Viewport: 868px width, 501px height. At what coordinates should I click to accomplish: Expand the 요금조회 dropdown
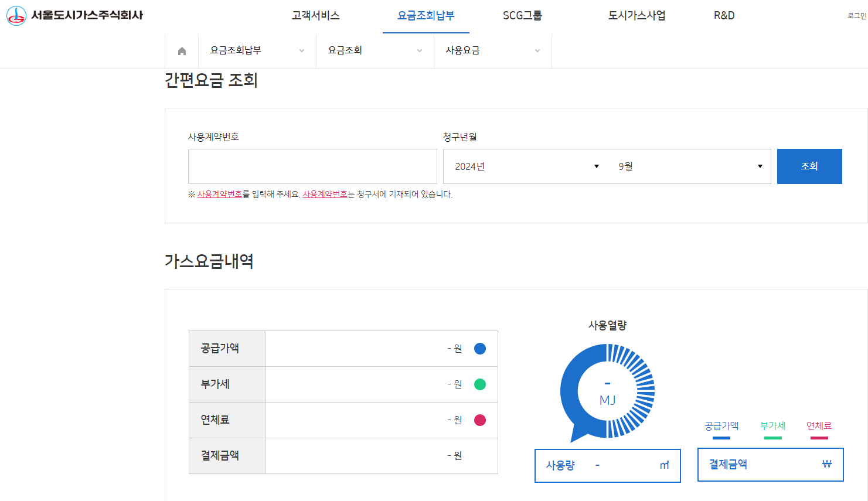(x=375, y=50)
